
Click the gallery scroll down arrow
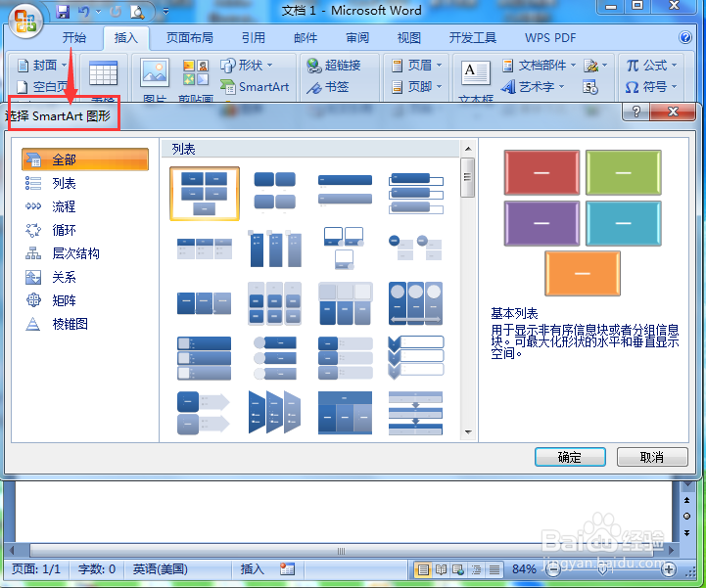click(468, 431)
